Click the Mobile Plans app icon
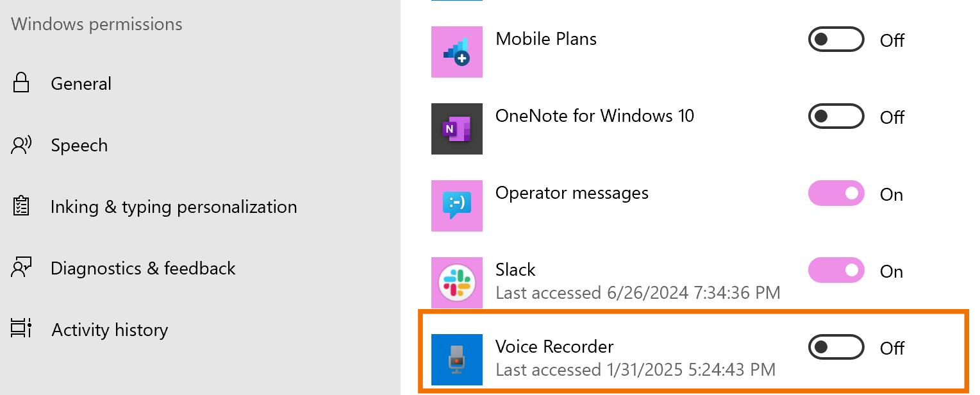This screenshot has width=980, height=395. tap(456, 52)
